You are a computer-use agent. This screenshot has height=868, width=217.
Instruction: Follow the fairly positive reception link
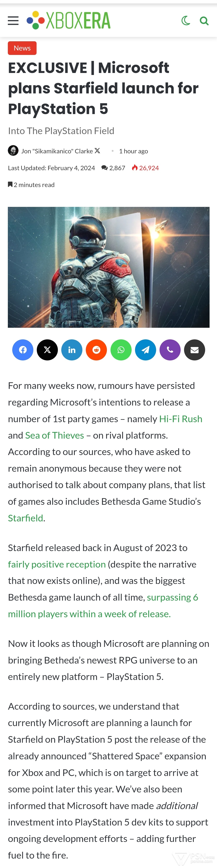click(57, 565)
